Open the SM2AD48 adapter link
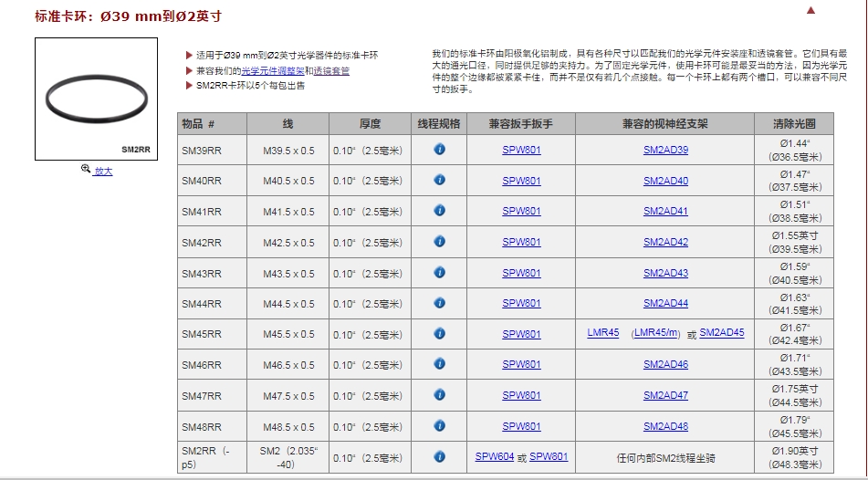The image size is (868, 480). click(x=665, y=427)
